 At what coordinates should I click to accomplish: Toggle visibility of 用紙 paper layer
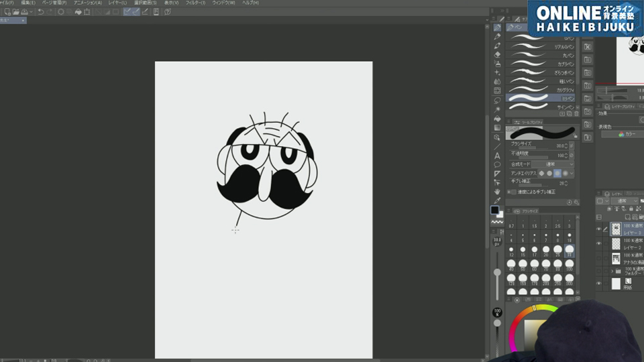click(599, 284)
